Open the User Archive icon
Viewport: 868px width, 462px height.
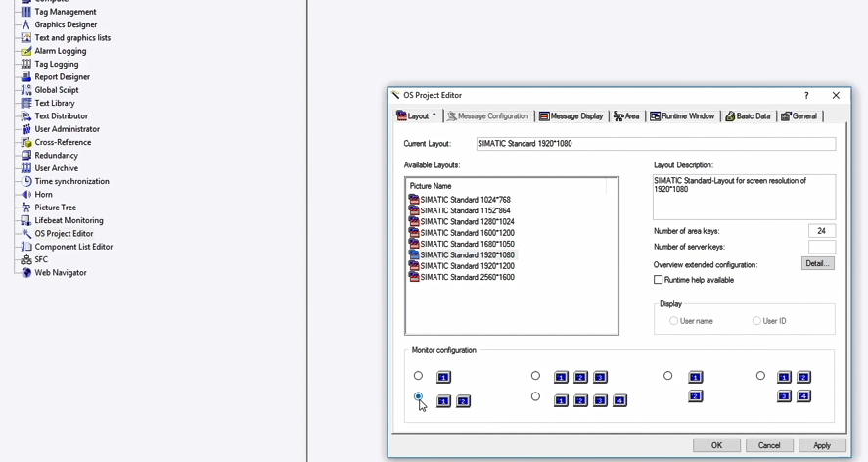[x=26, y=168]
